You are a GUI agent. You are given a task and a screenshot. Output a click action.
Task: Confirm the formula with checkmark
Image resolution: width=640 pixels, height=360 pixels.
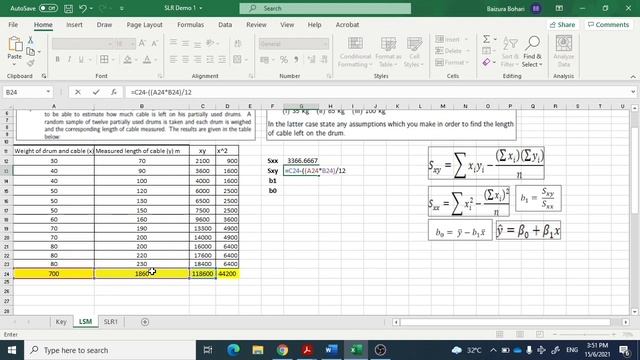tap(96, 92)
